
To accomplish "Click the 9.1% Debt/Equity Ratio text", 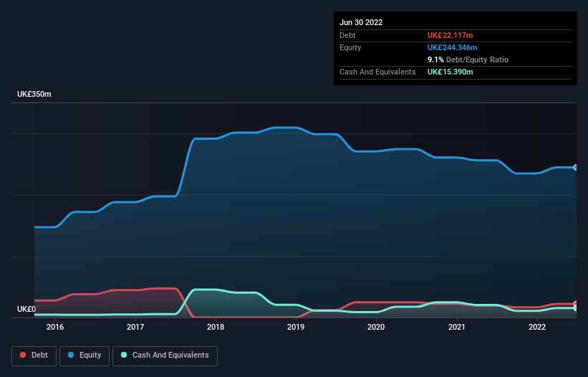I will (468, 59).
